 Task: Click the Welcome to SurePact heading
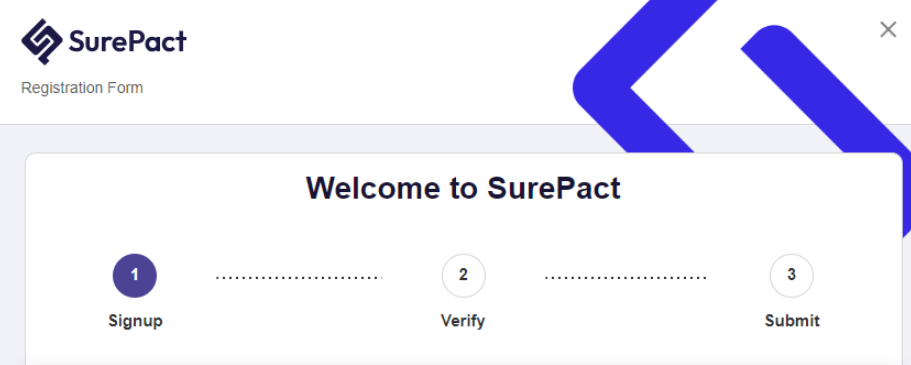coord(463,188)
